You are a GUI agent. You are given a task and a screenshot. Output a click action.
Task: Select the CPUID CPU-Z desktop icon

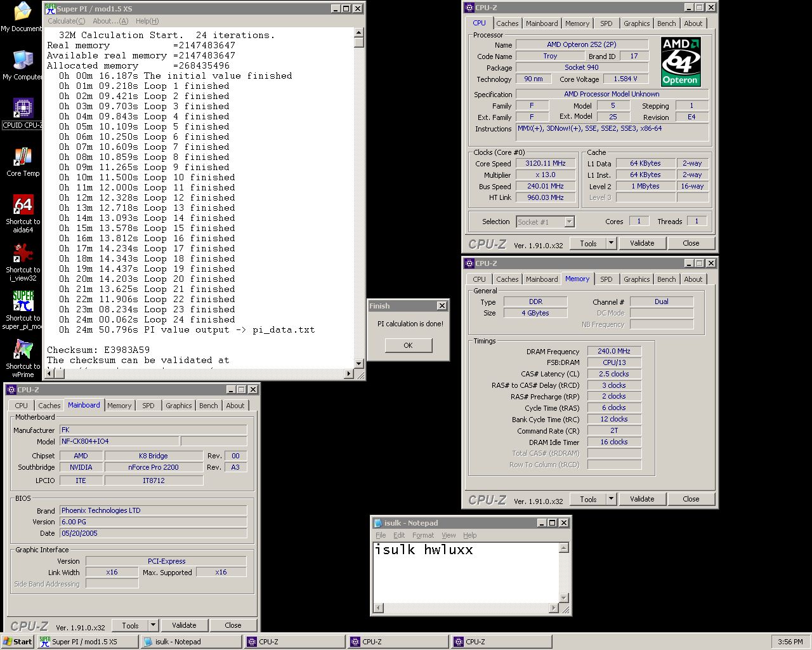[23, 114]
